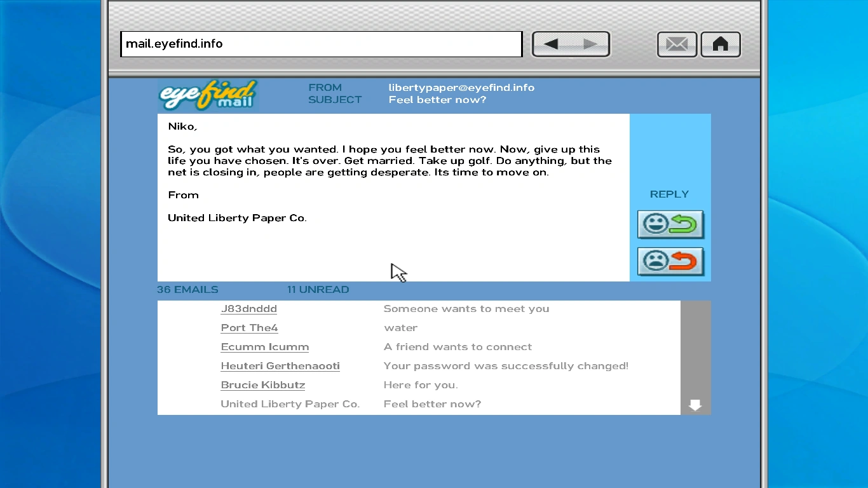Go to the home page icon
The image size is (868, 488).
(x=720, y=44)
